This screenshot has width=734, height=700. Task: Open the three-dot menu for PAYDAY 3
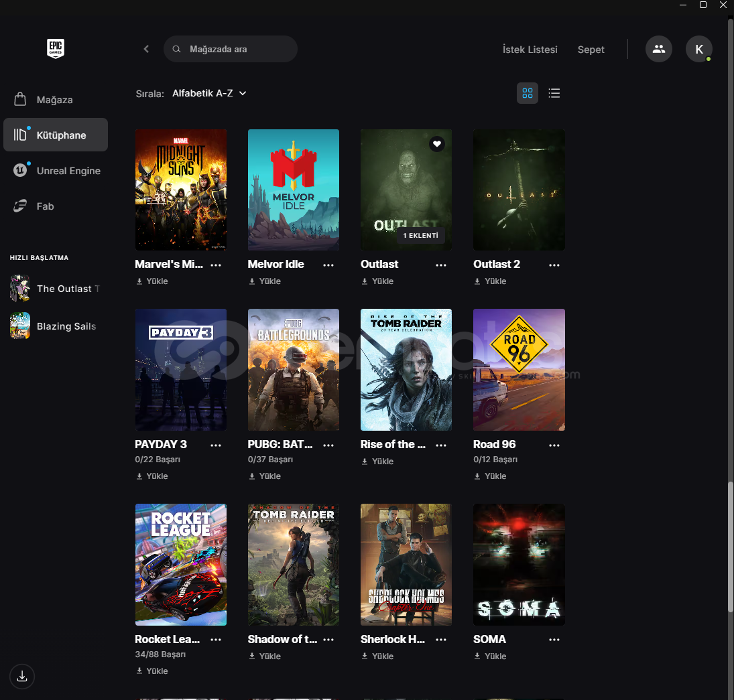[216, 445]
